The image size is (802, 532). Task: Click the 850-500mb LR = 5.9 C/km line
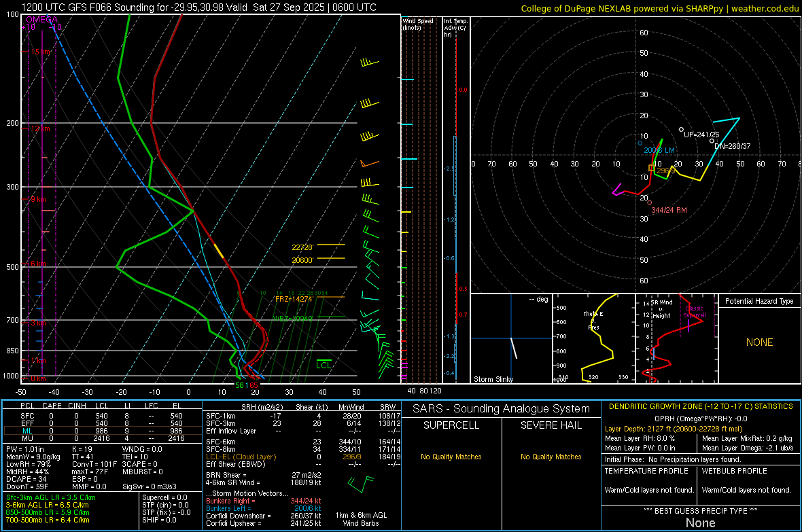click(x=48, y=512)
